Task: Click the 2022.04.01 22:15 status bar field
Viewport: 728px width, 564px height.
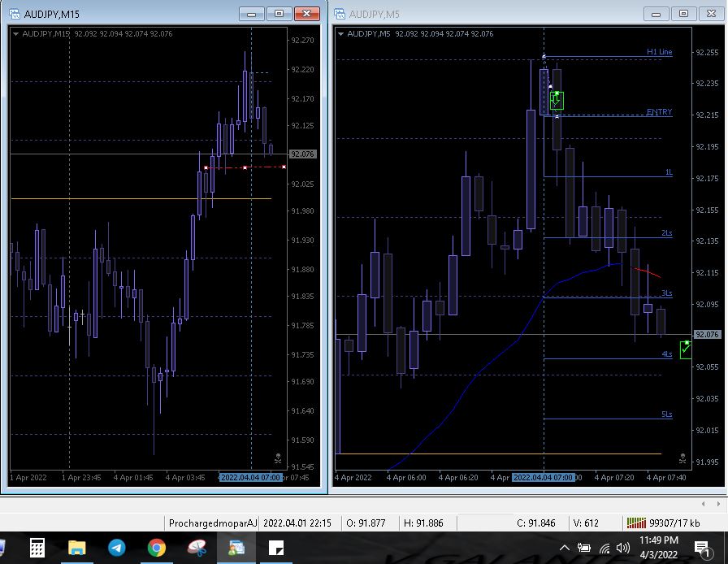Action: coord(297,523)
